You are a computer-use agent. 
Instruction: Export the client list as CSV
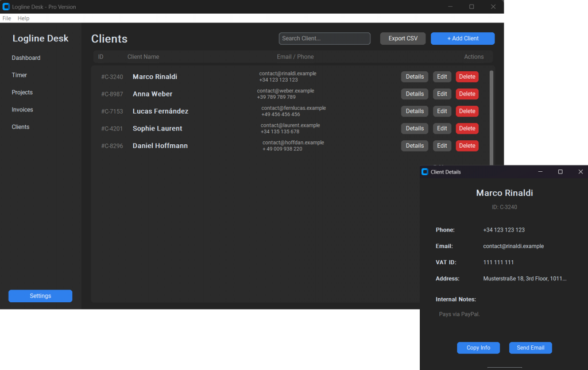[x=403, y=38]
